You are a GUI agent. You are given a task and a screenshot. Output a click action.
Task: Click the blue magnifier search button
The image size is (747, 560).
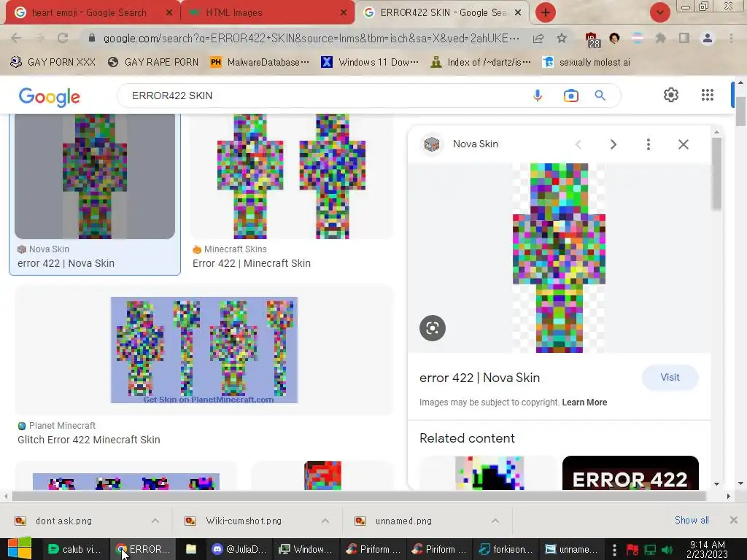click(x=600, y=96)
